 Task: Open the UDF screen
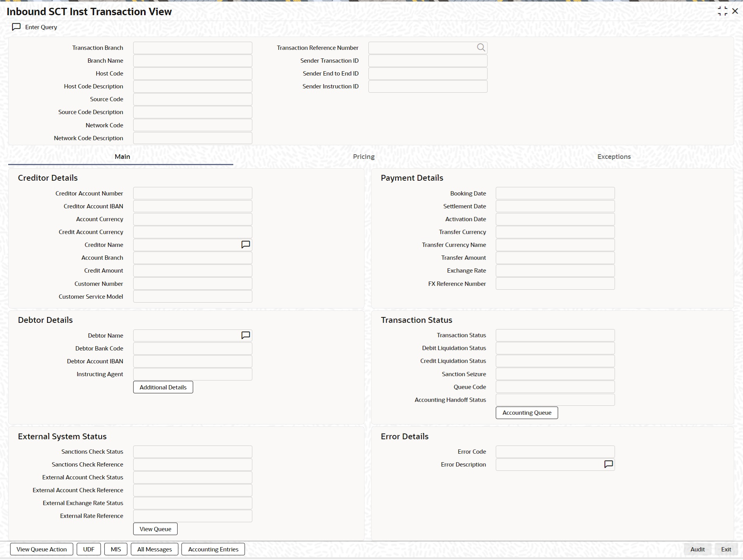[89, 549]
